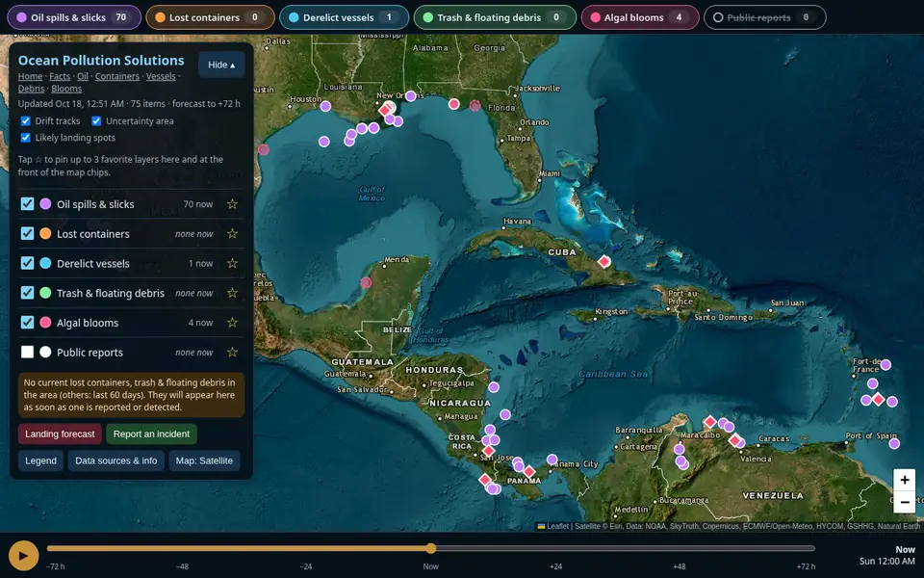Screen dimensions: 924x578
Task: Uncheck the Oil spills & slicks layer checkbox
Action: (27, 203)
